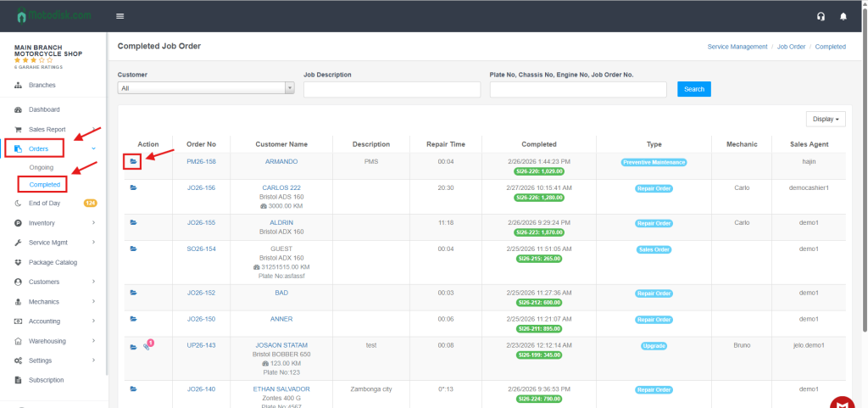The image size is (868, 408).
Task: Open the Dashboard sidebar item
Action: coord(44,109)
